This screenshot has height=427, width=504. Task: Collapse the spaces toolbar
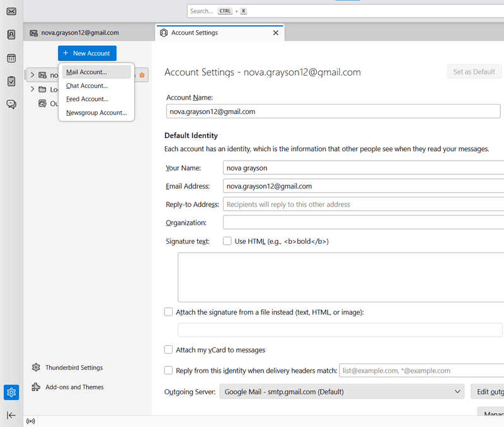click(11, 415)
